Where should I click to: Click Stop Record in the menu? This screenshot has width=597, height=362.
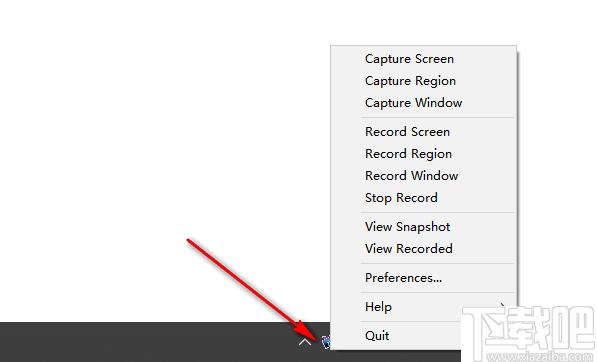[423, 198]
